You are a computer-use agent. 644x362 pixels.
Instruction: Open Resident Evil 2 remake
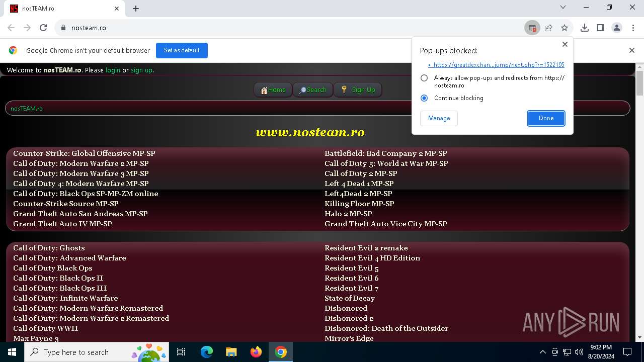pyautogui.click(x=366, y=248)
